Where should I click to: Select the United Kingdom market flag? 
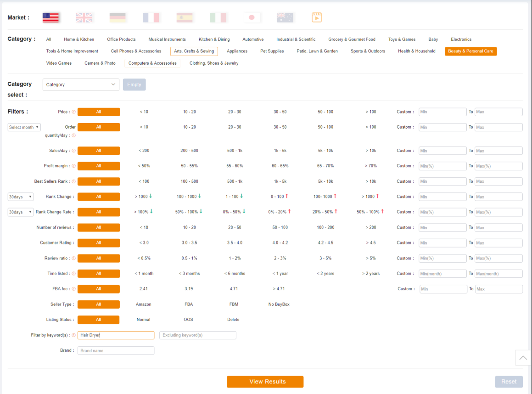click(84, 17)
